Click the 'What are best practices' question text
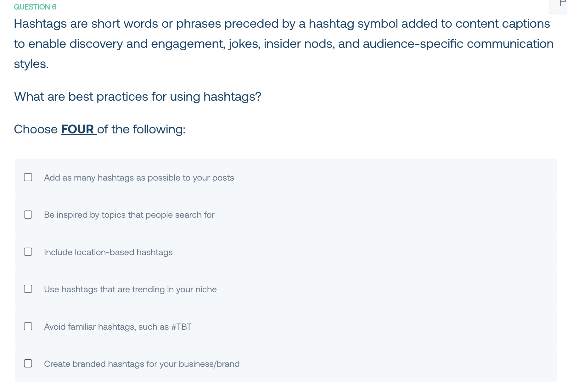The width and height of the screenshot is (567, 392). [138, 97]
